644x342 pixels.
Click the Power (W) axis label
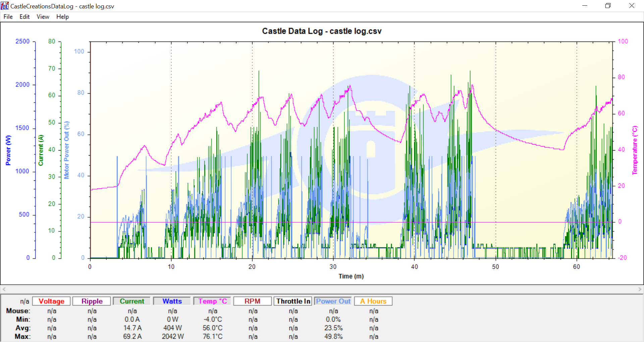(x=8, y=150)
